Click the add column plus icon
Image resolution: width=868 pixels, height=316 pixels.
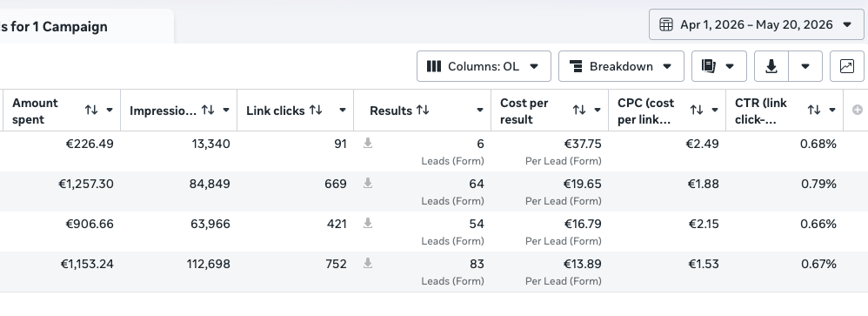tap(858, 110)
